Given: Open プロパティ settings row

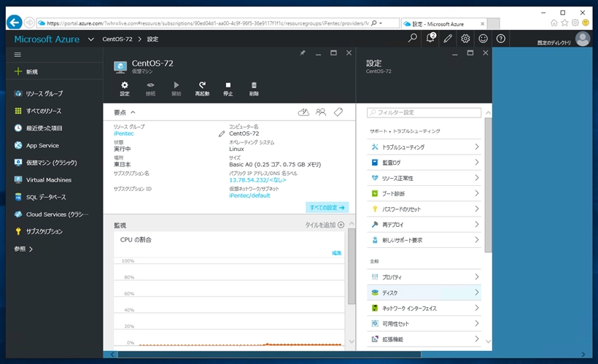Looking at the screenshot, I should click(x=424, y=277).
